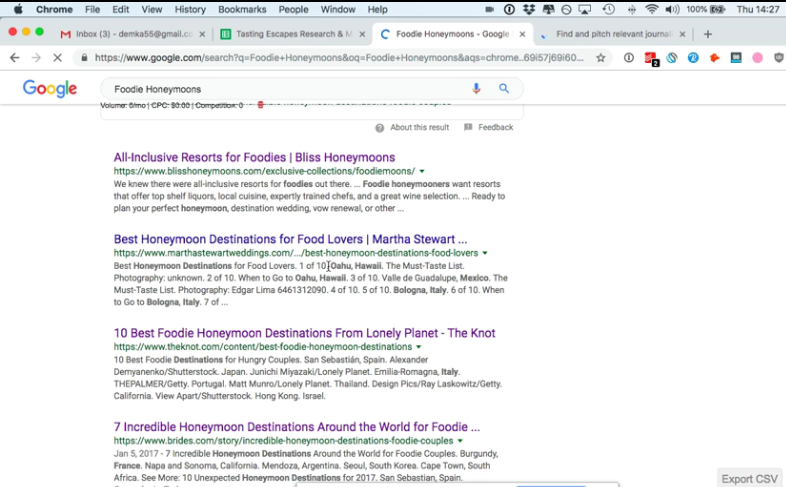Open the Bookmarks menu
786x487 pixels.
click(x=242, y=9)
